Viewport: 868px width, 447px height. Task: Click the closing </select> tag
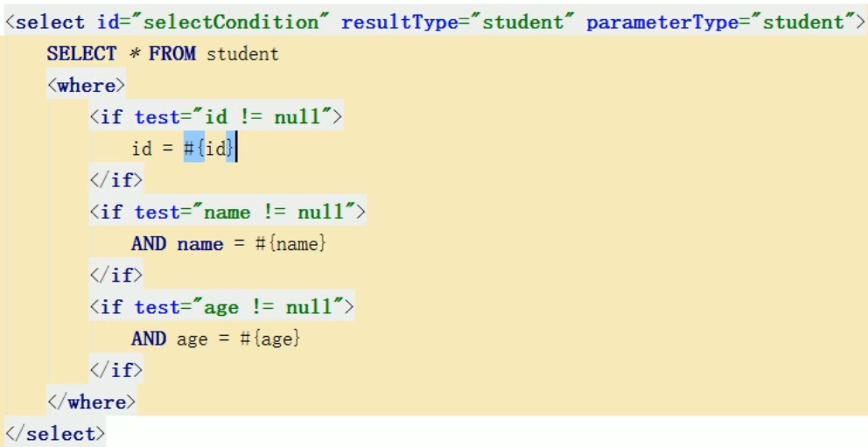pyautogui.click(x=55, y=434)
